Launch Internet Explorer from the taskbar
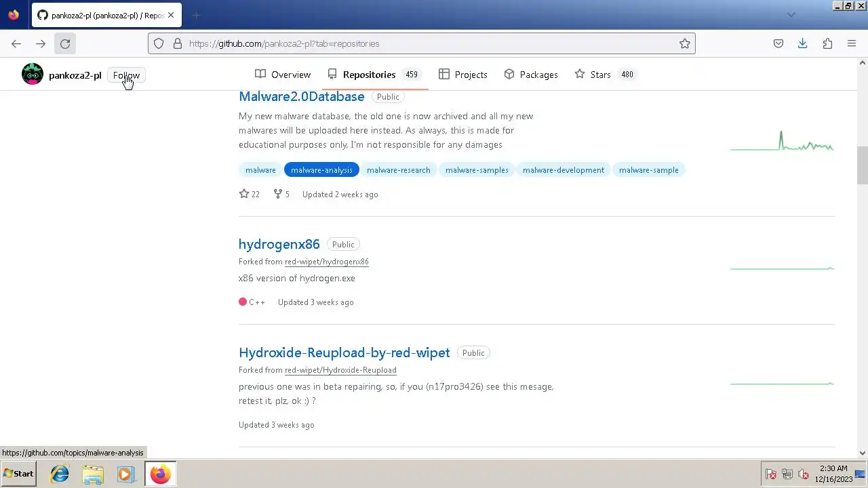868x488 pixels. point(60,474)
